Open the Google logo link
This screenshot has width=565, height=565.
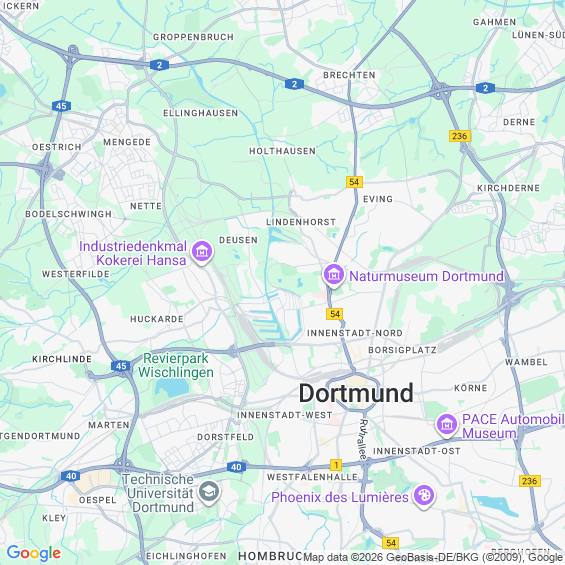pyautogui.click(x=34, y=552)
